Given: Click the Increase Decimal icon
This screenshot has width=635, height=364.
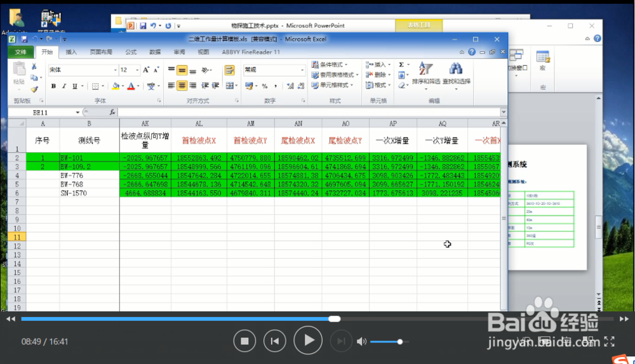Looking at the screenshot, I should (x=290, y=86).
